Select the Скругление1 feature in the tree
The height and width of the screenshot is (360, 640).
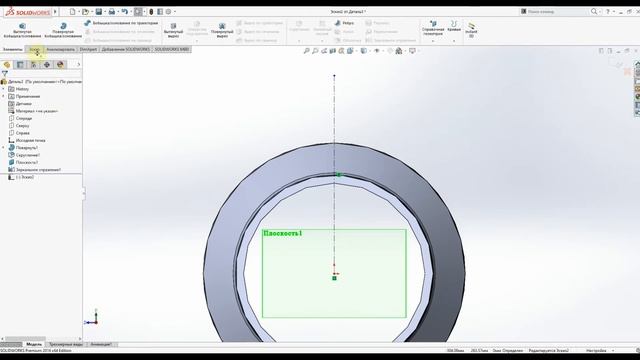(24, 155)
